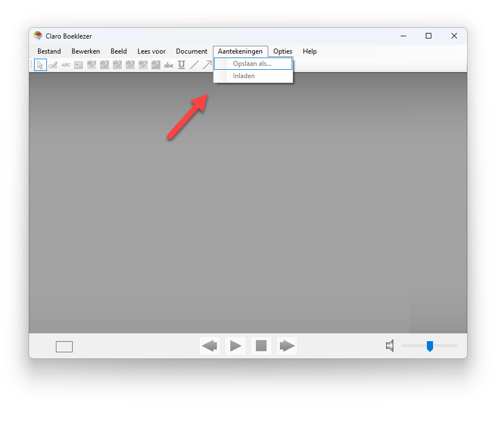Pick the ABC text annotation tool
Screen dimensions: 504x421
66,65
